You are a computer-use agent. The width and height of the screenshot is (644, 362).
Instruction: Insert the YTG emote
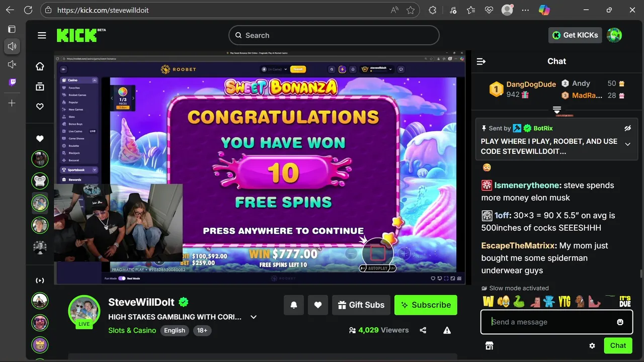click(565, 301)
